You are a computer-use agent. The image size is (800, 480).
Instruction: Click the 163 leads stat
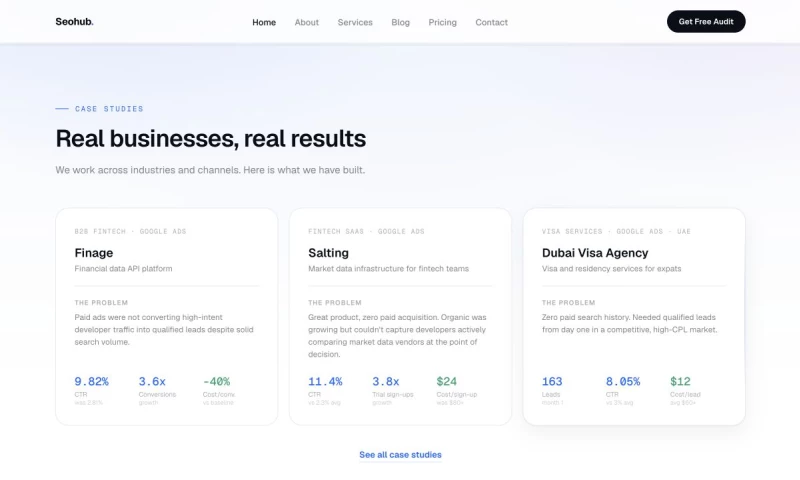coord(552,382)
